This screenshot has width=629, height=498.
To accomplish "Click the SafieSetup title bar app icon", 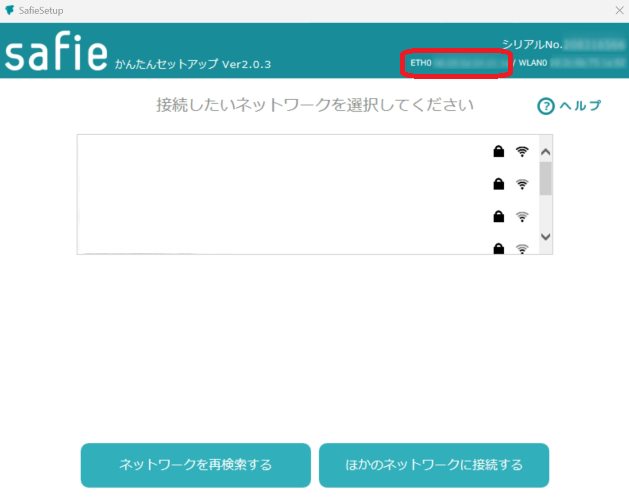I will point(10,10).
